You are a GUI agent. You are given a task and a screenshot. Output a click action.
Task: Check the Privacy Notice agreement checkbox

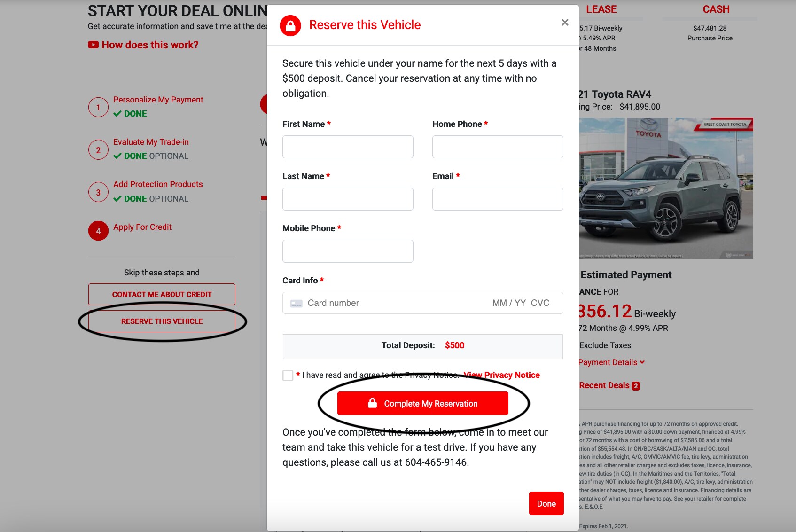point(288,376)
